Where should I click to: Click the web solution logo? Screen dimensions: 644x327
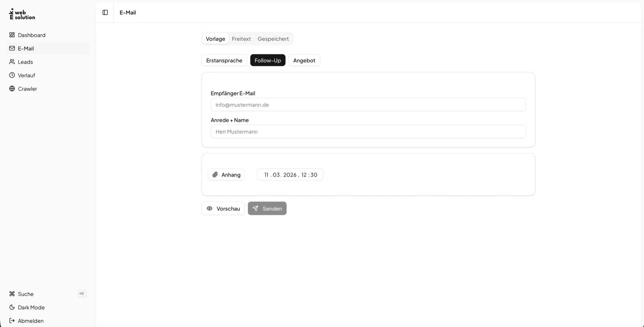tap(22, 14)
